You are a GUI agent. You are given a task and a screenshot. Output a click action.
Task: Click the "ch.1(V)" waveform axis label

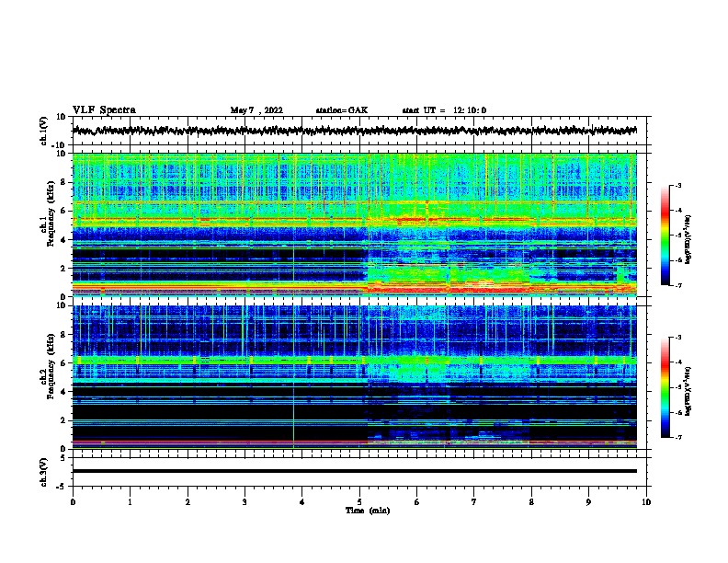coord(43,131)
